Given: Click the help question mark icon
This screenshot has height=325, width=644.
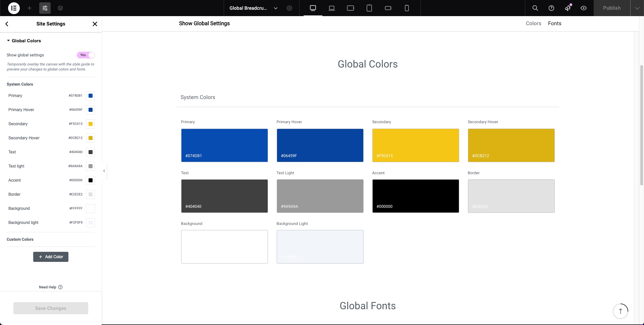Looking at the screenshot, I should pos(551,8).
